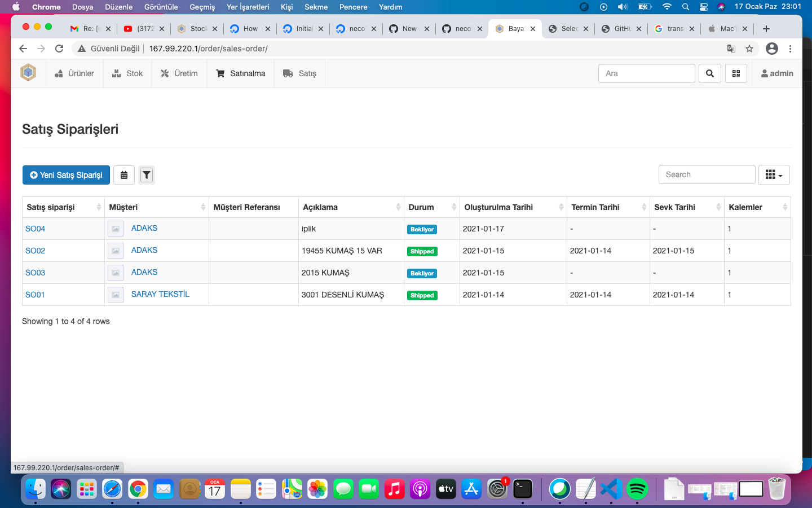
Task: Click the magnifying glass search icon
Action: 709,73
